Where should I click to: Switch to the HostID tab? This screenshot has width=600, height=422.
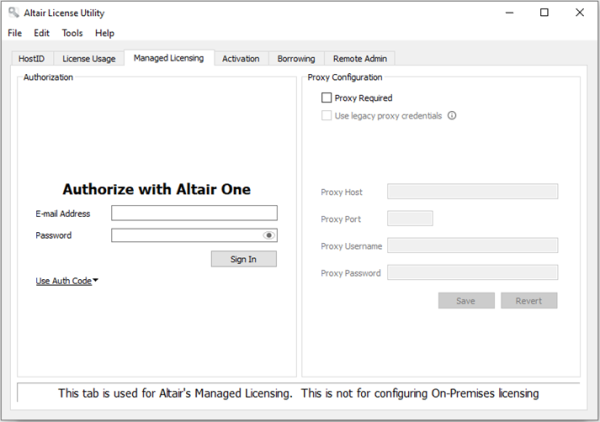(32, 59)
